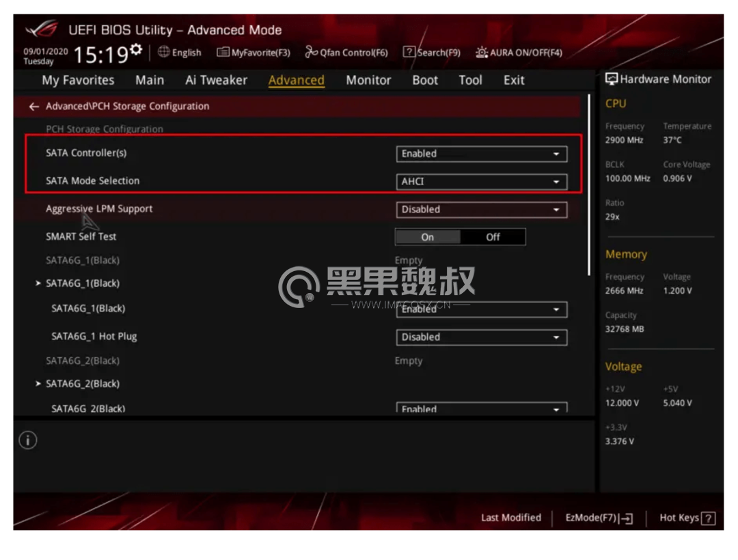The height and width of the screenshot is (560, 738).
Task: Click the back arrow in breadcrumb bar
Action: 33,107
